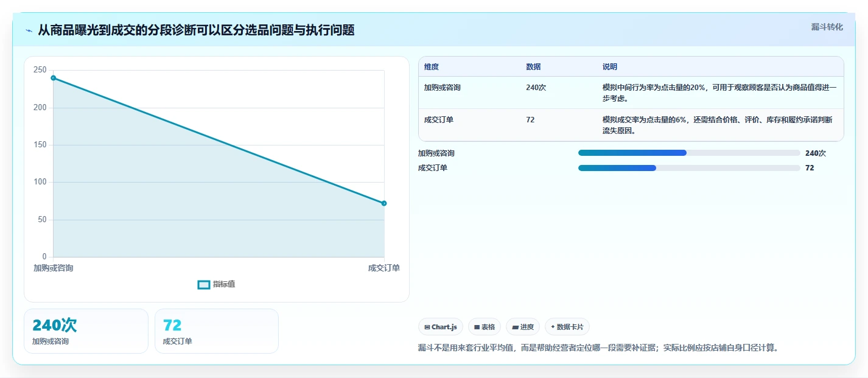
Task: Click the 漏斗转化 tag in the header
Action: [x=827, y=27]
